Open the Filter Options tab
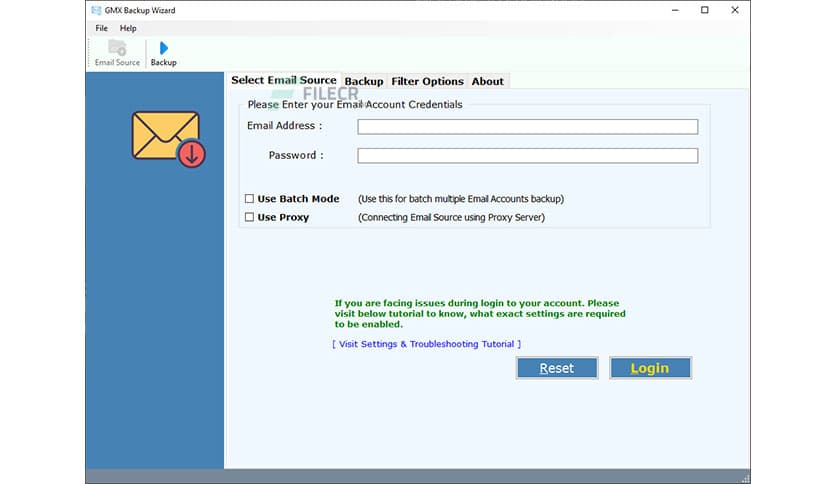 click(x=428, y=81)
